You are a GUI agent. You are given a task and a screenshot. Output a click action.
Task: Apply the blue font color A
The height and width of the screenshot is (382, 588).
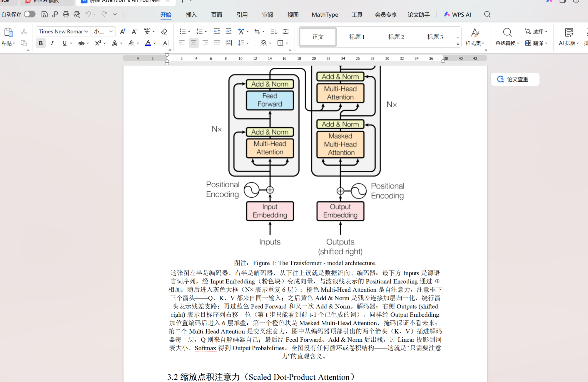click(x=148, y=43)
